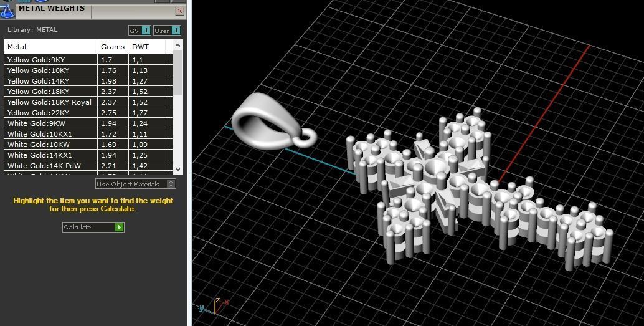Image resolution: width=644 pixels, height=326 pixels.
Task: Click the green arrow on Calculate
Action: click(119, 227)
